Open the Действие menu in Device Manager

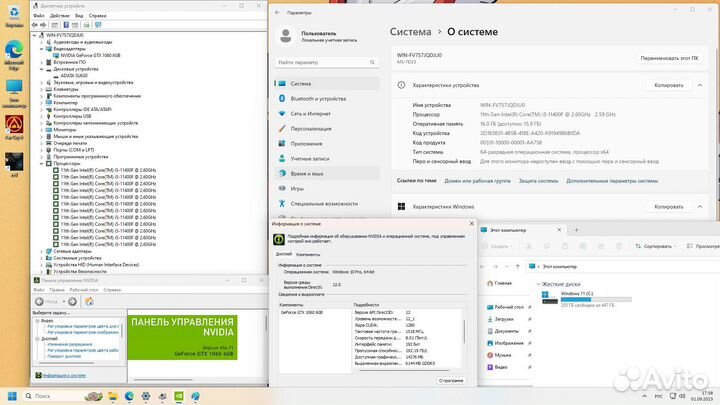point(60,15)
